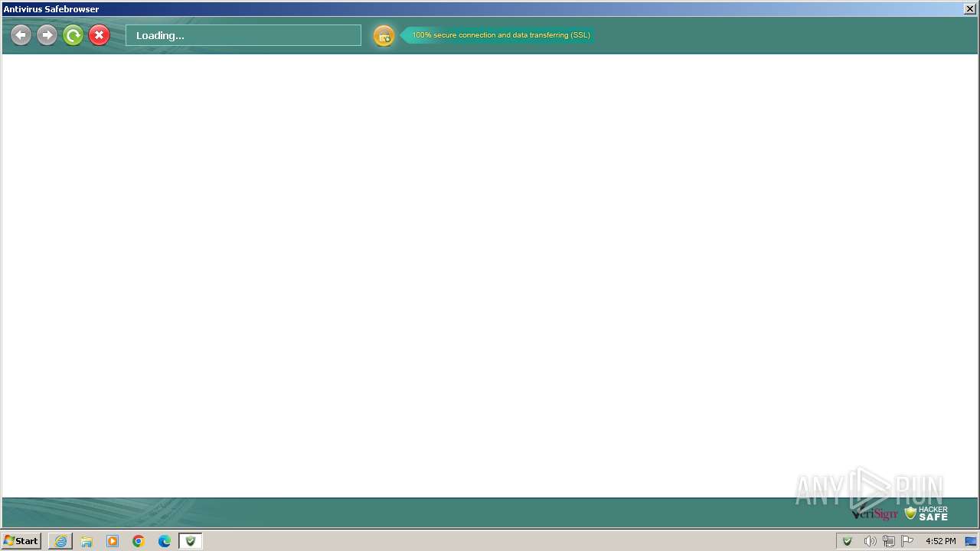Open File Explorer from the taskbar
The image size is (980, 551).
(87, 541)
